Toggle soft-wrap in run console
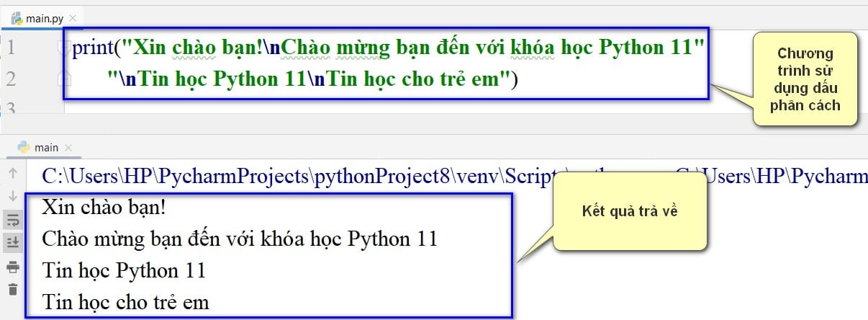The width and height of the screenshot is (868, 320). pyautogui.click(x=12, y=220)
